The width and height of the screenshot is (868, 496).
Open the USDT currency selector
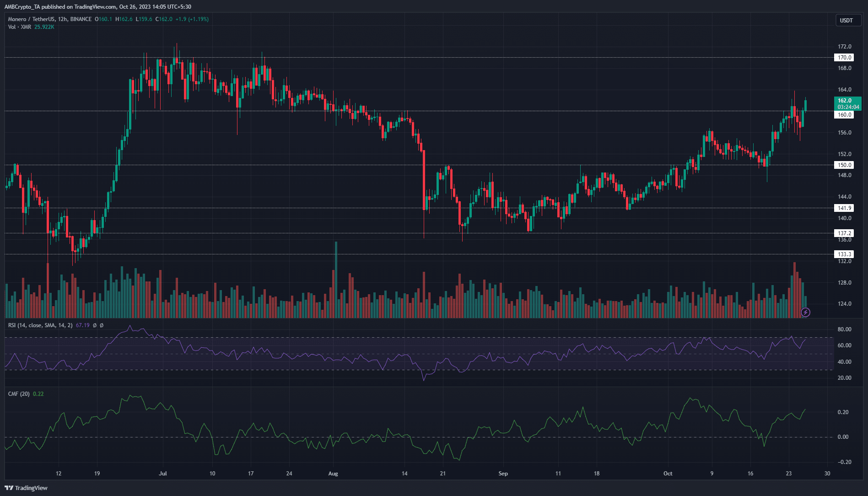point(846,20)
